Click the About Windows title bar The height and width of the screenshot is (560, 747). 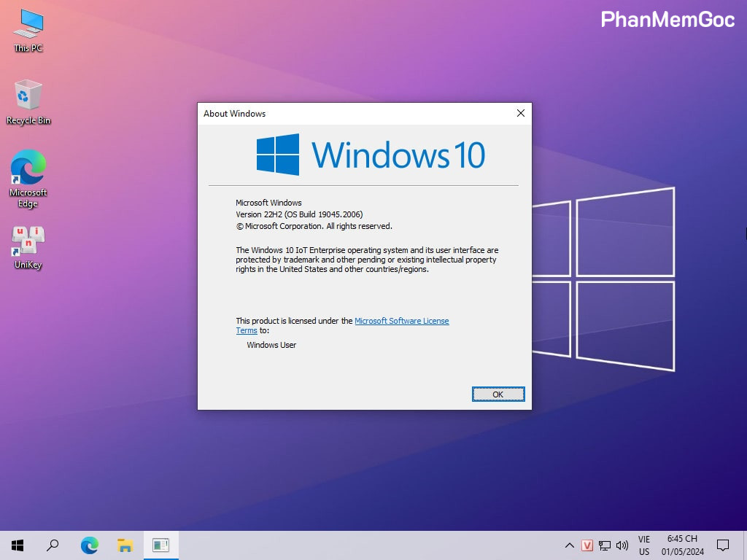[x=350, y=114]
